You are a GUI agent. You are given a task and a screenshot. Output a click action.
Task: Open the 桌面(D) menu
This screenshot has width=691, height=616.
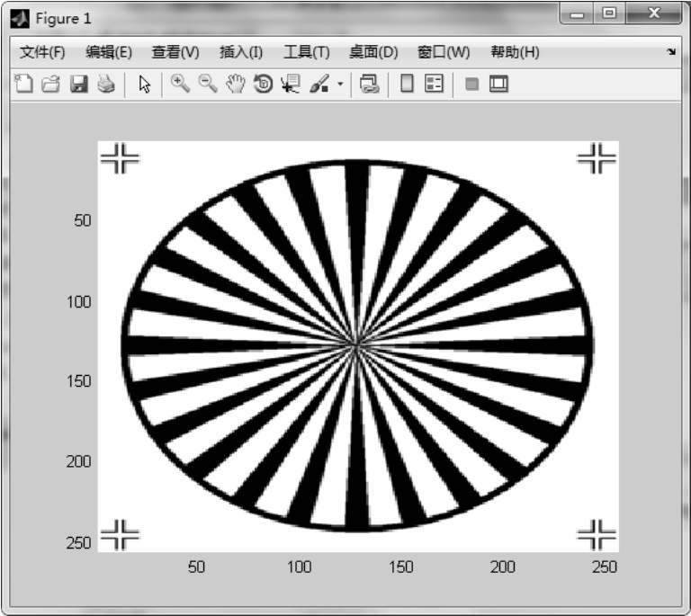click(x=373, y=52)
